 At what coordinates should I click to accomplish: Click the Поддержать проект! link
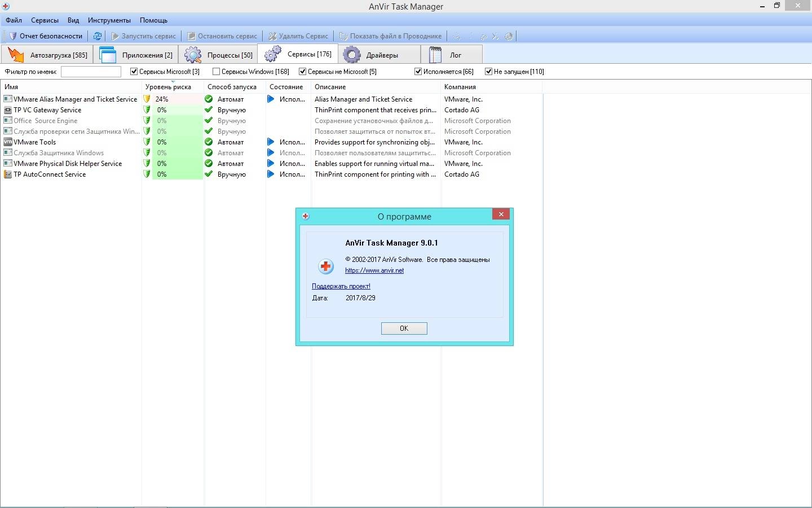(341, 286)
